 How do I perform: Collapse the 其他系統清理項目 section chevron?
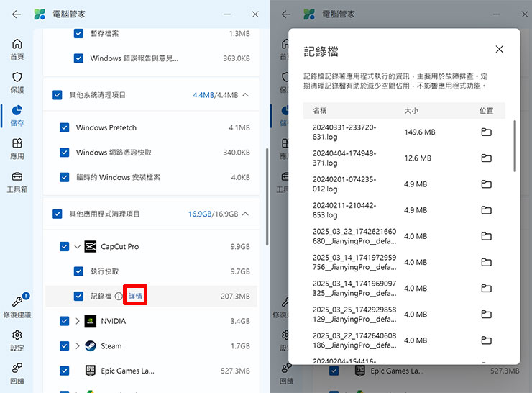[246, 95]
